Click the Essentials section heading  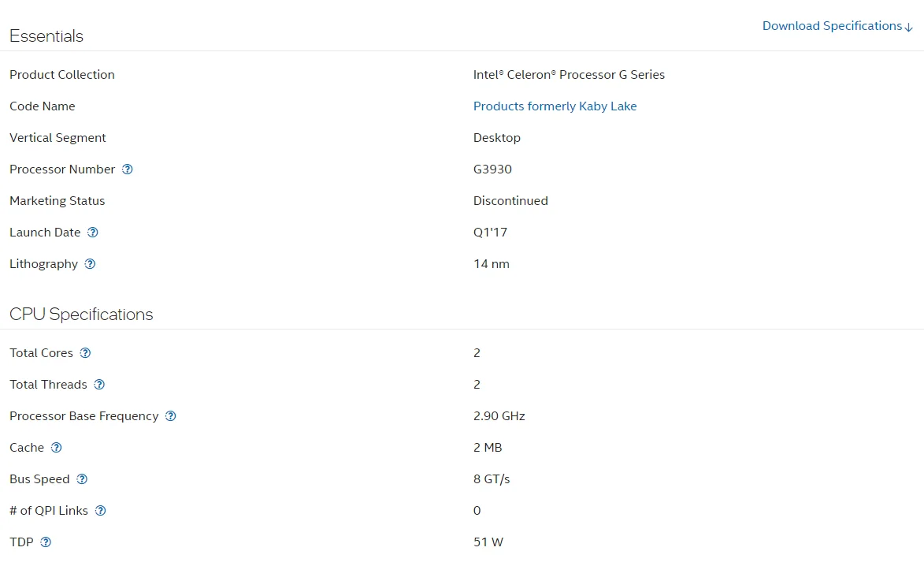(46, 36)
